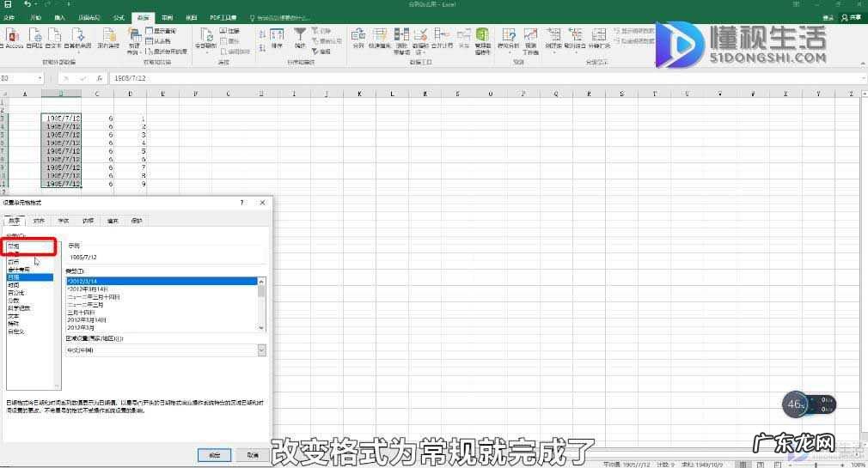
Task: Click the 共享 share button
Action: [852, 17]
